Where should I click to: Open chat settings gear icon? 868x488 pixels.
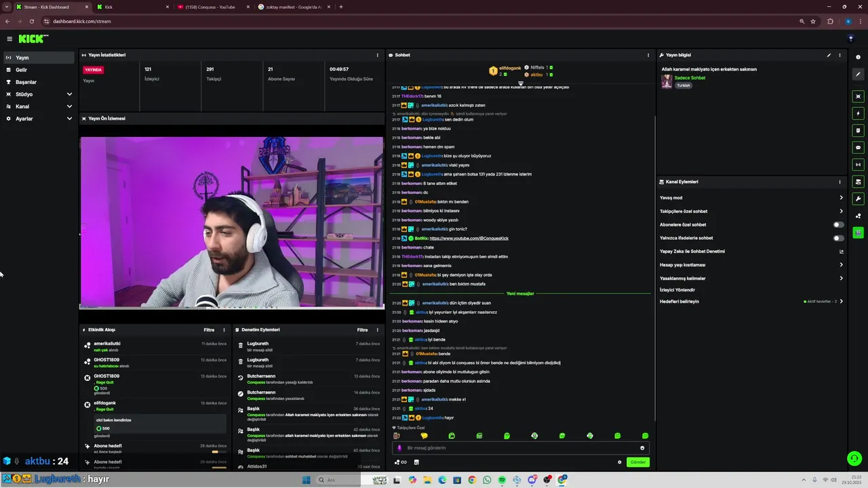tap(619, 462)
